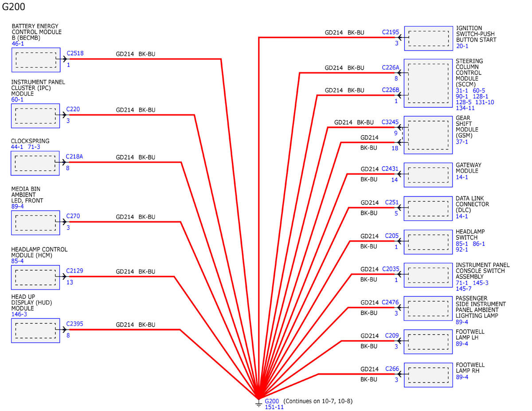Open page 46-1 under BECMB
This screenshot has height=411, width=532.
coord(18,44)
